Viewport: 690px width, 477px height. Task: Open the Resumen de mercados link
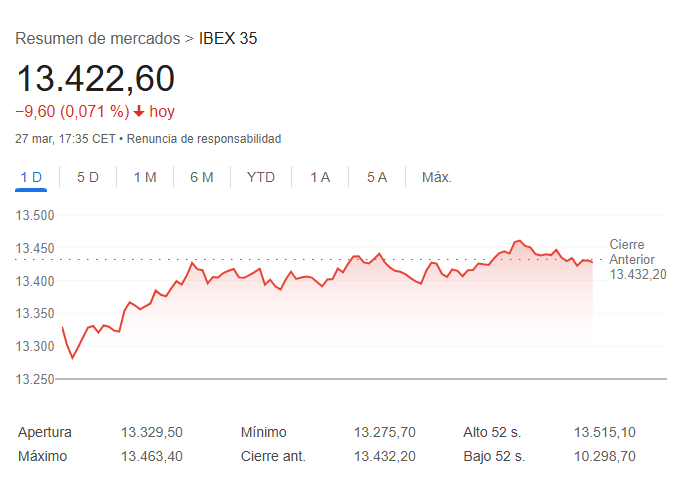[98, 39]
